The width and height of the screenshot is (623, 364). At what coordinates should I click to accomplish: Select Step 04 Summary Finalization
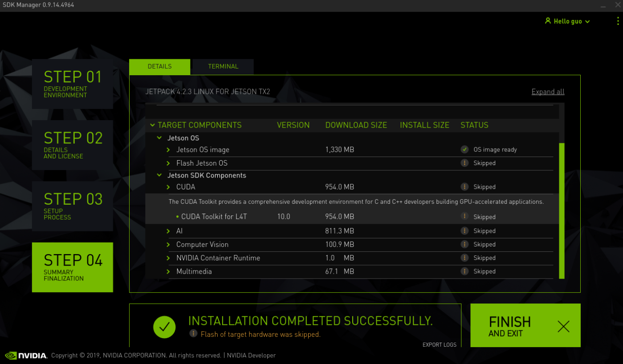click(73, 267)
